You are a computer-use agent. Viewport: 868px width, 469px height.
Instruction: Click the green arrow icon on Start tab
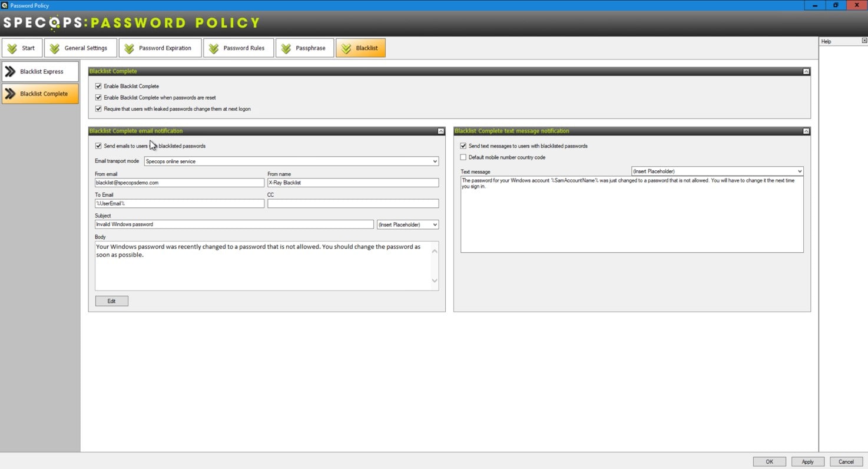point(13,48)
